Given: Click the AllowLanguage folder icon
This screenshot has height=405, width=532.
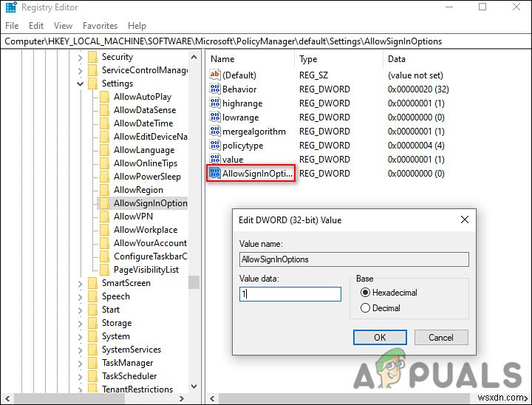Looking at the screenshot, I should tap(104, 150).
